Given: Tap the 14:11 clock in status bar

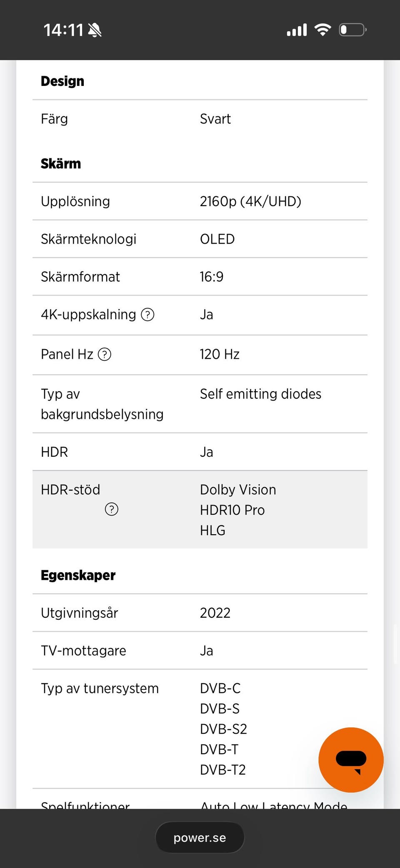Looking at the screenshot, I should (63, 30).
